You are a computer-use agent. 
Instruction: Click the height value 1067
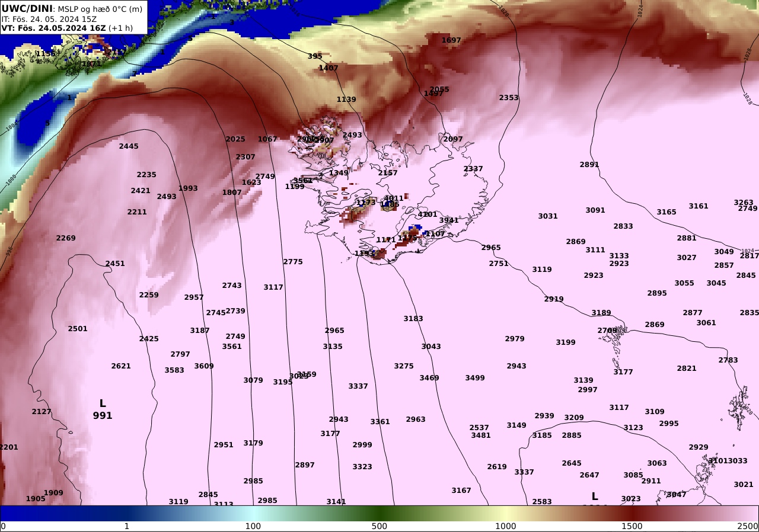click(267, 139)
